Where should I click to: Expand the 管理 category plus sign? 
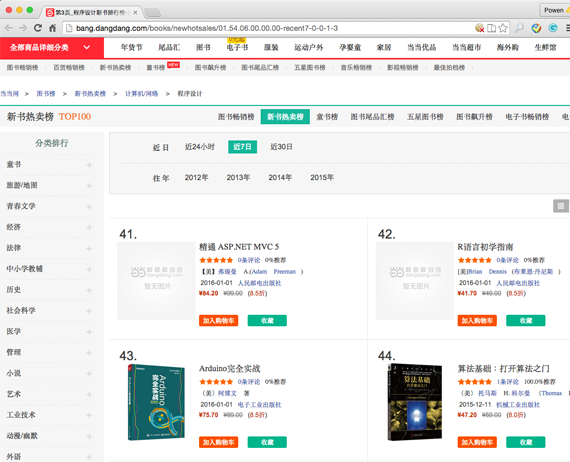point(89,353)
